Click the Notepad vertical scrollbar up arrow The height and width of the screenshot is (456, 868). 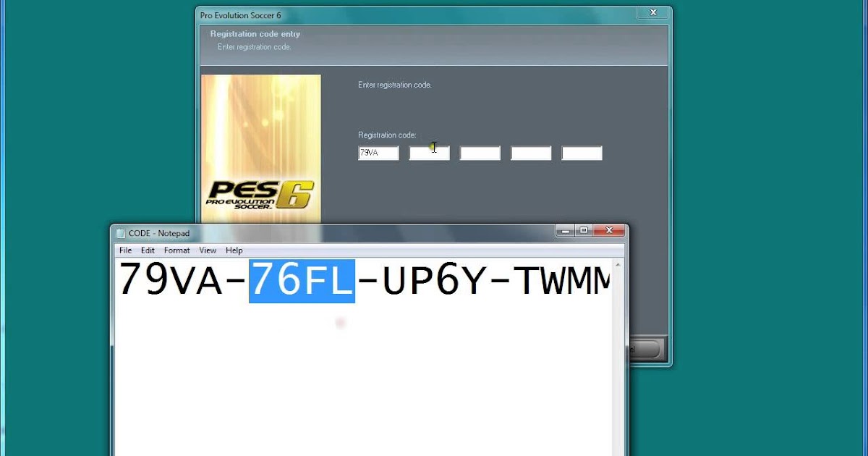pyautogui.click(x=618, y=265)
